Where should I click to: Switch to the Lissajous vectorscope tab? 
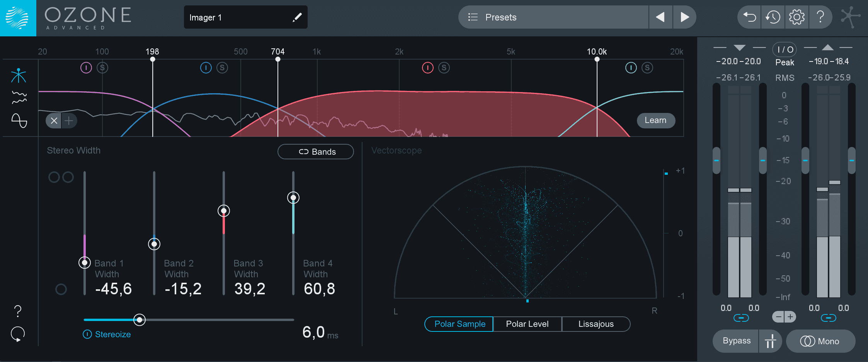click(x=596, y=324)
